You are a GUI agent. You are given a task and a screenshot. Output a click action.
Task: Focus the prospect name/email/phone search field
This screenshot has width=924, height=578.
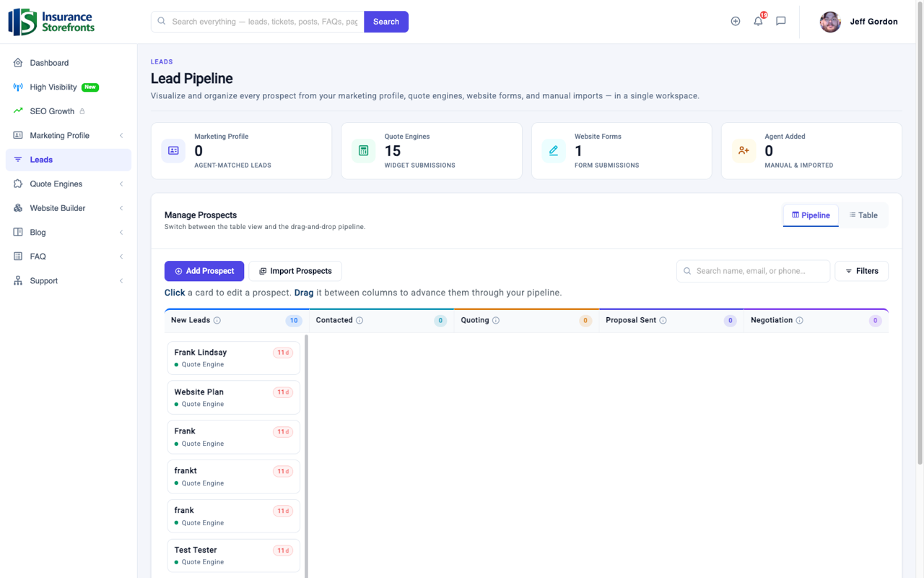tap(753, 271)
